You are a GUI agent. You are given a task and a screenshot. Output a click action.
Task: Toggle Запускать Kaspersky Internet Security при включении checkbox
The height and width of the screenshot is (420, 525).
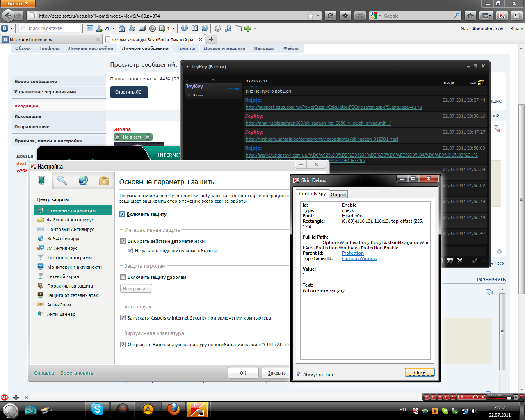[x=123, y=318]
